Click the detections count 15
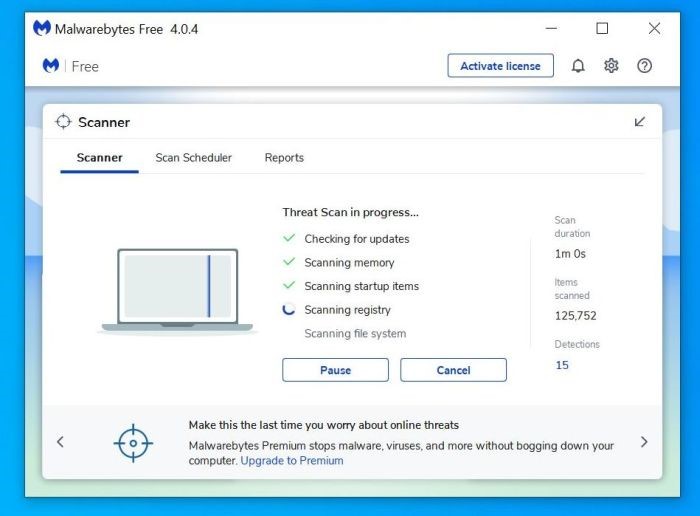The width and height of the screenshot is (700, 516). pyautogui.click(x=562, y=365)
